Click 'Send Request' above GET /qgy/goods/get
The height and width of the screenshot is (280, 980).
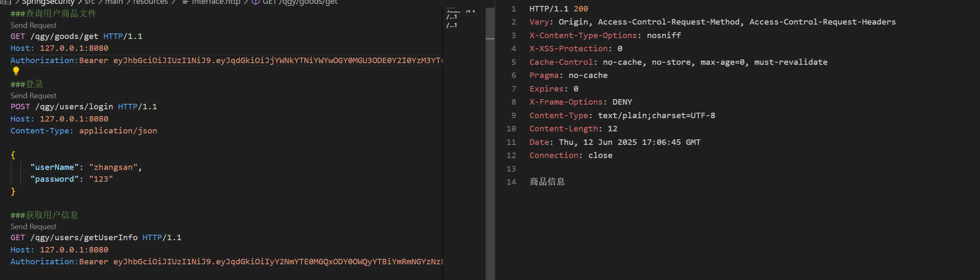33,25
